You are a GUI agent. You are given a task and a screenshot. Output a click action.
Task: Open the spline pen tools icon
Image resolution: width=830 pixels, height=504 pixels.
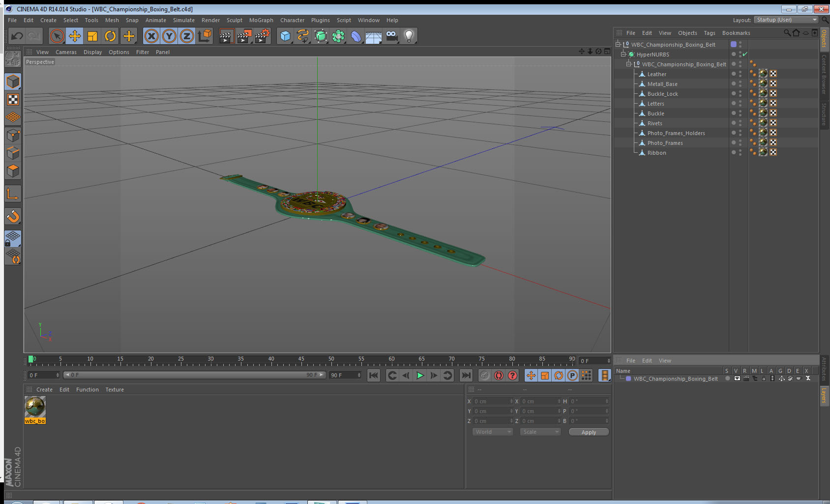tap(303, 36)
